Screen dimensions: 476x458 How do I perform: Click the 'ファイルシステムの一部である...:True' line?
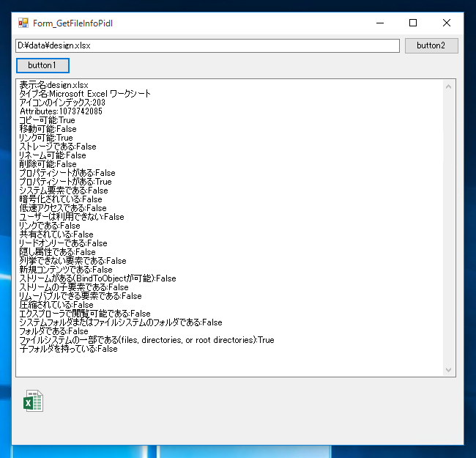coord(146,340)
